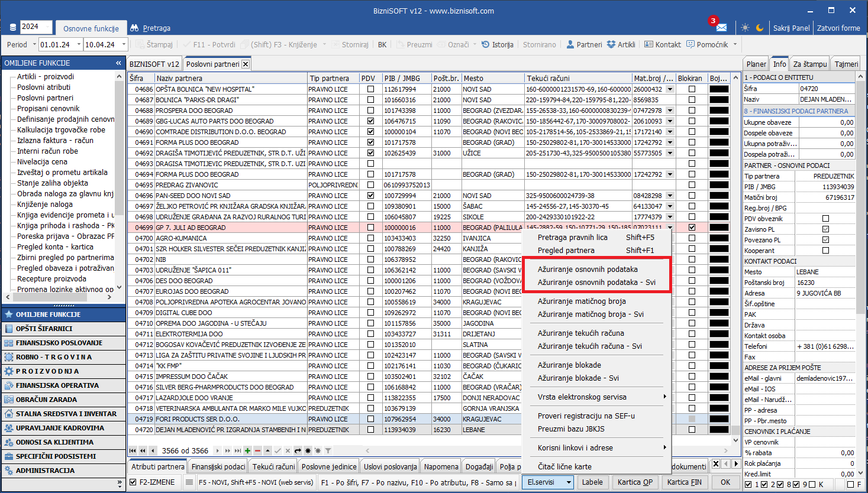Switch to dark theme moon icon

(760, 28)
